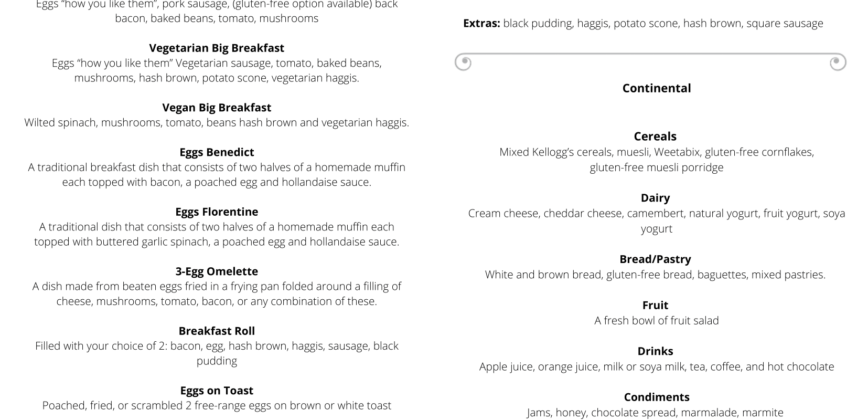Viewport: 868px width, 420px height.
Task: Click the Drinks heading
Action: [x=655, y=351]
